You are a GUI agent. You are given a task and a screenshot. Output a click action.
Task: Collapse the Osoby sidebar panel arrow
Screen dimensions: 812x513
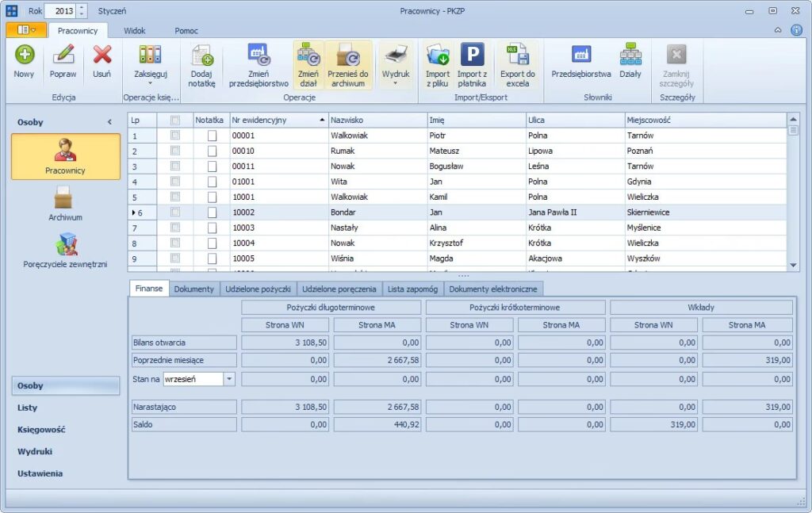[109, 122]
